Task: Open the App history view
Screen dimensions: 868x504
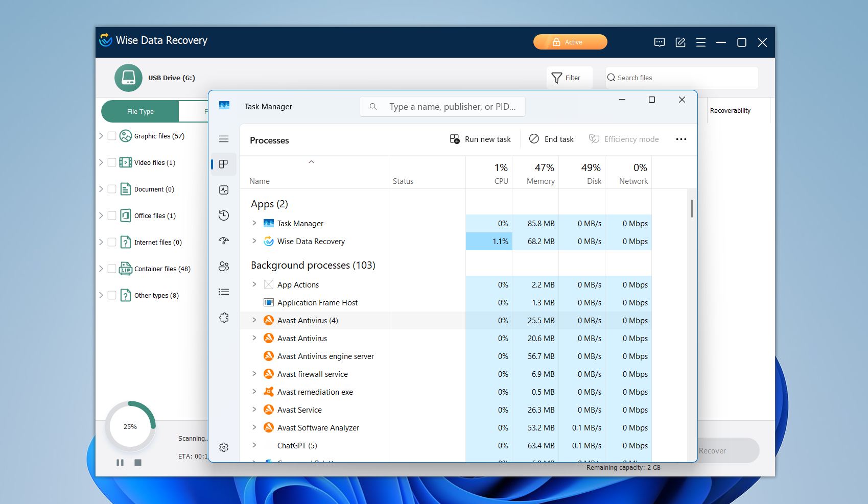Action: (x=223, y=215)
